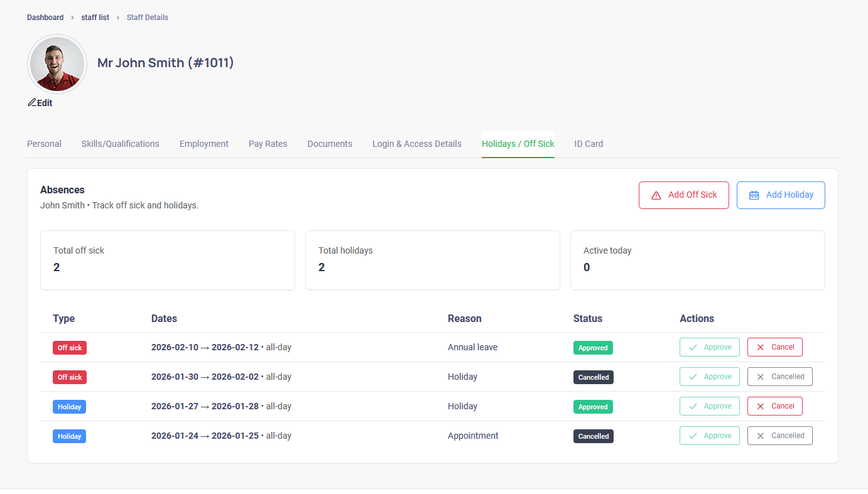Cancel the approved Annual leave absence

tap(774, 347)
